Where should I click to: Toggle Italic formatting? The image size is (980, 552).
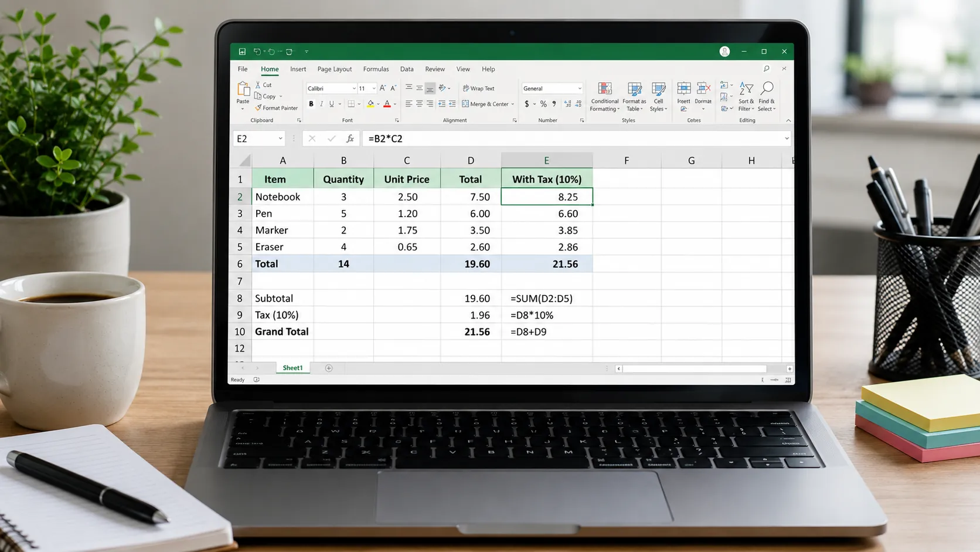tap(321, 104)
